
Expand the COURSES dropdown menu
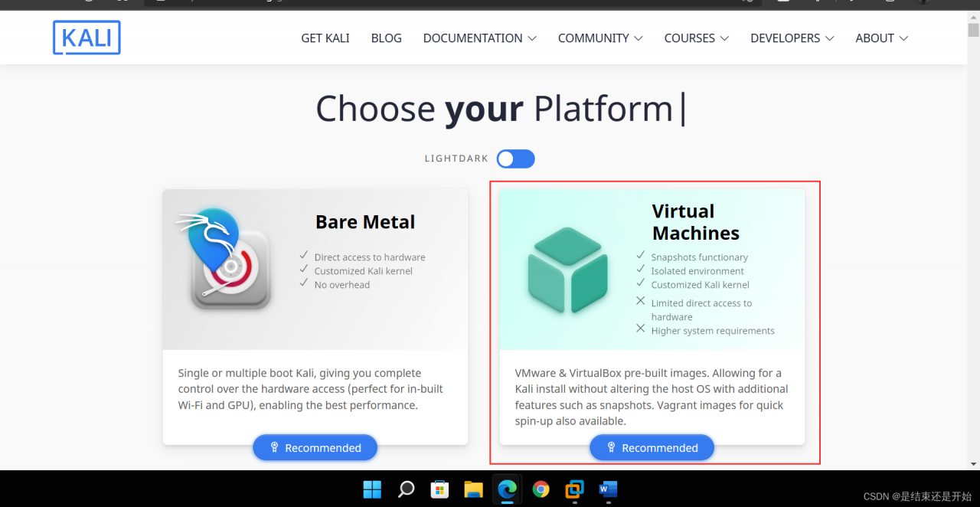point(696,38)
